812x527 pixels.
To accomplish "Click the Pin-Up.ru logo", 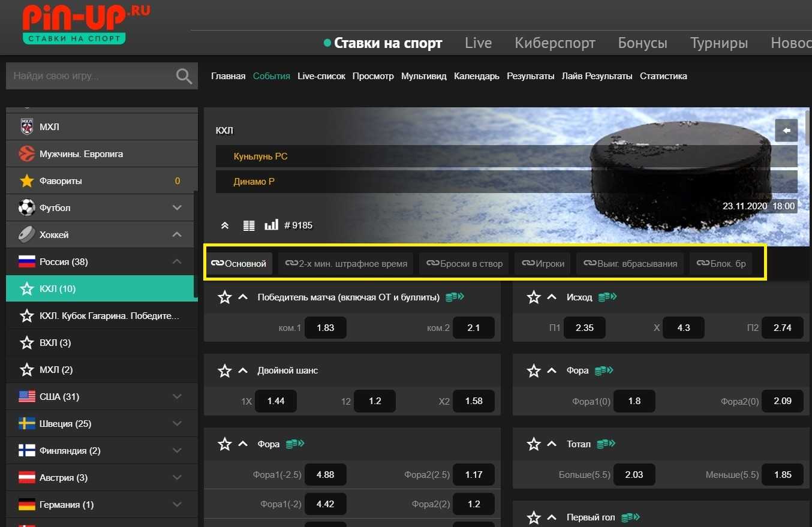I will [x=86, y=24].
